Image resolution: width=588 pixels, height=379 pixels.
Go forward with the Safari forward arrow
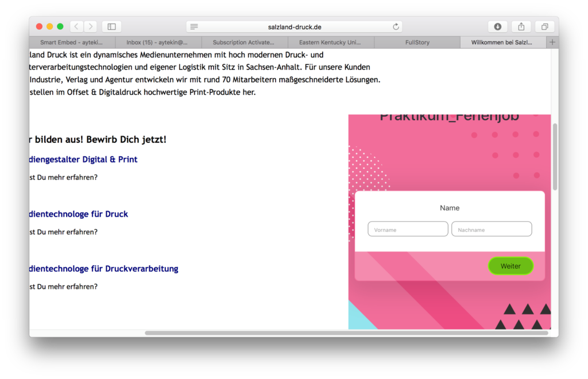[90, 26]
